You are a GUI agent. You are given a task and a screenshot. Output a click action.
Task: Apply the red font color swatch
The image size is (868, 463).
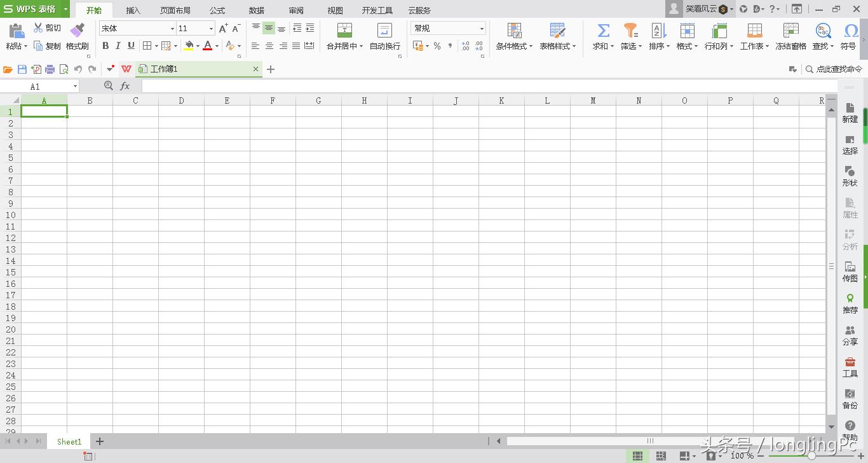pyautogui.click(x=207, y=46)
